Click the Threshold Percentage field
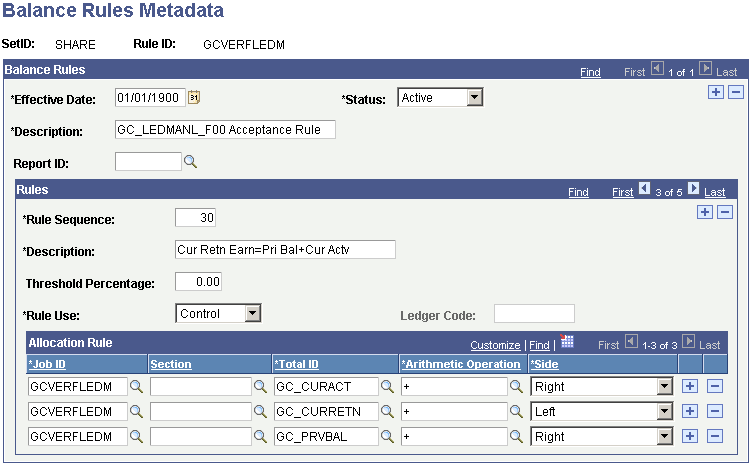 (x=198, y=282)
